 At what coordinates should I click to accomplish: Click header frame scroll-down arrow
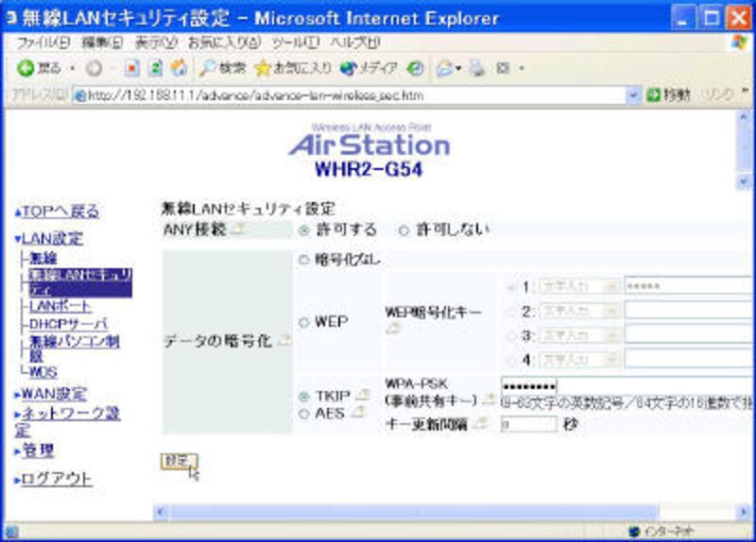pyautogui.click(x=744, y=181)
